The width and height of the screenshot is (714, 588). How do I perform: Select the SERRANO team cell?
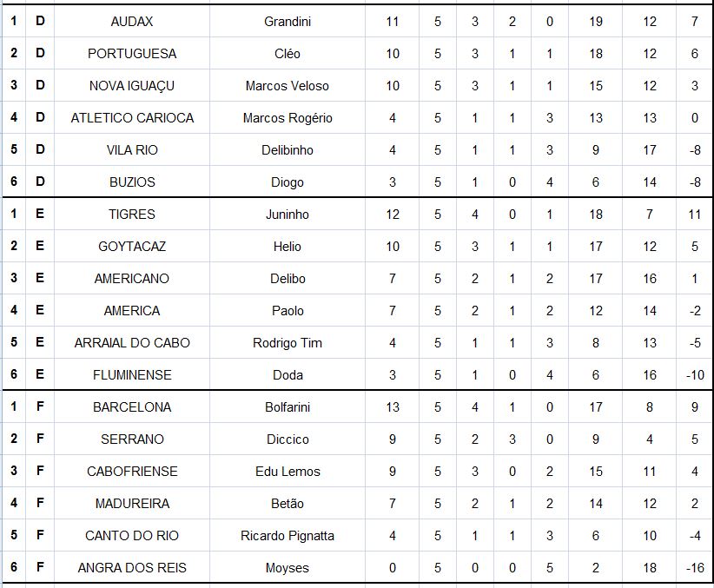coord(132,439)
